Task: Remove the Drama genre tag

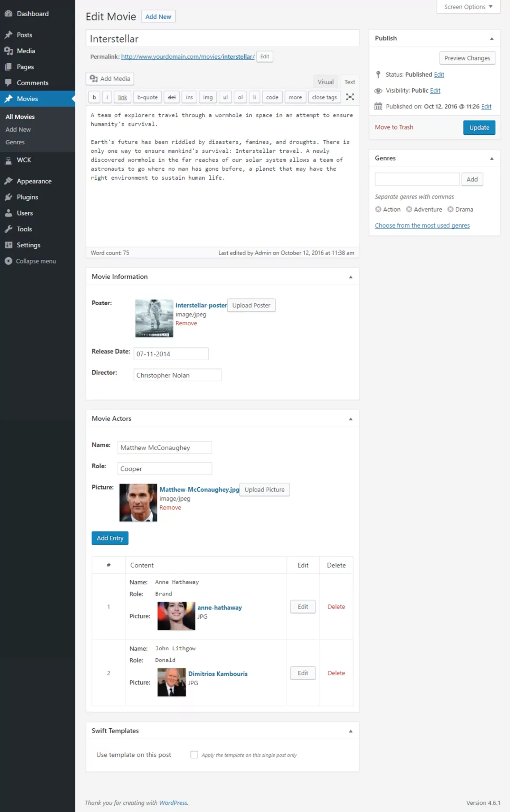Action: point(450,209)
